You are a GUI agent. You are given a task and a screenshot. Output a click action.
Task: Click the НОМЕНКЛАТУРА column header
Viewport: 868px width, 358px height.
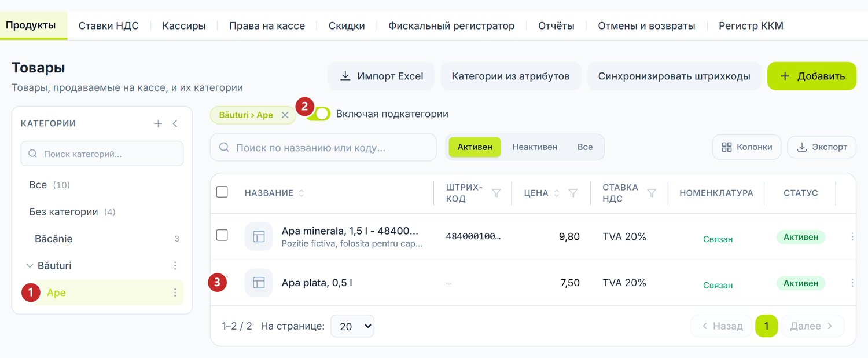(716, 193)
